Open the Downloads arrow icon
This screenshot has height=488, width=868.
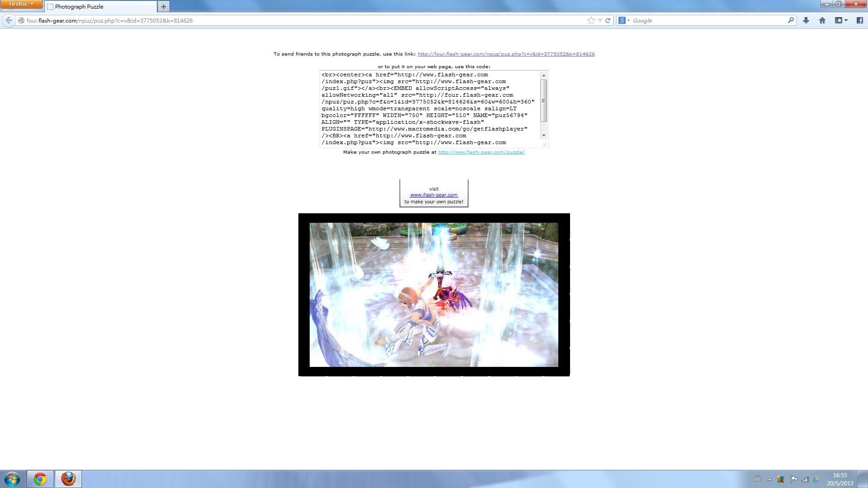[806, 20]
